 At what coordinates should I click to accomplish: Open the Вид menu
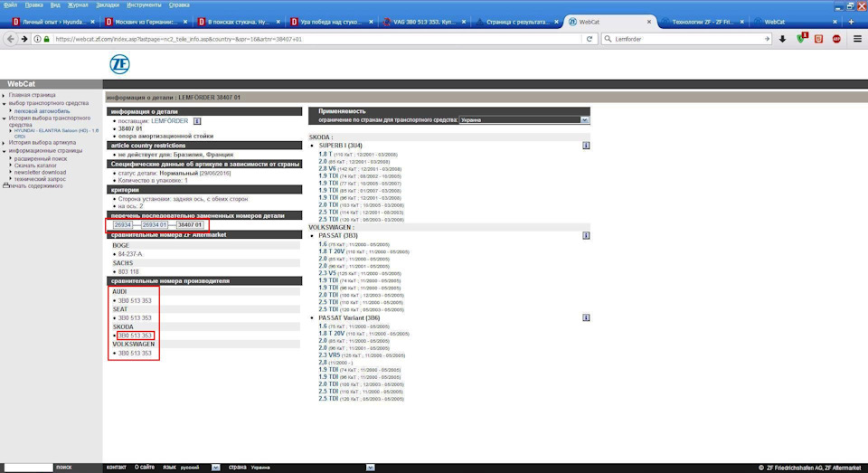tap(55, 5)
